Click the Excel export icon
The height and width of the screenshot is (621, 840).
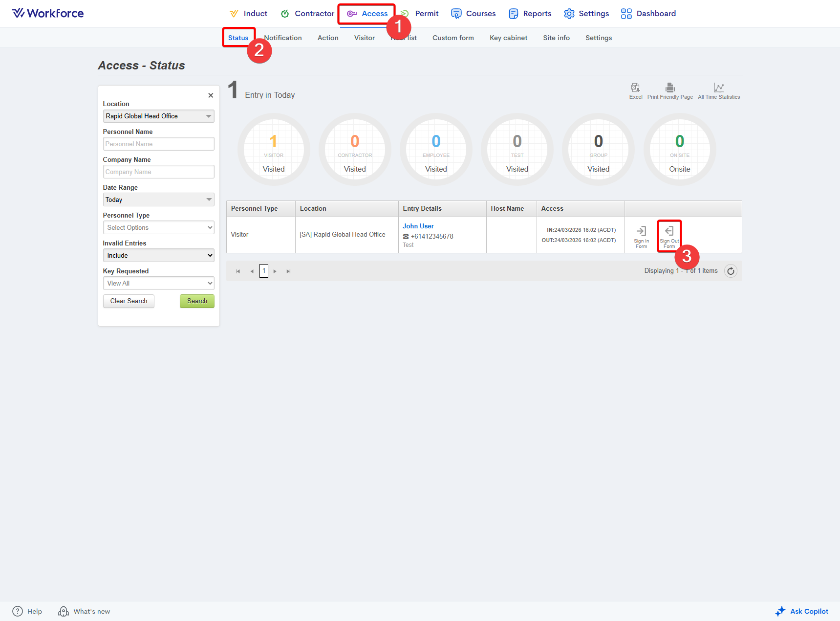635,88
